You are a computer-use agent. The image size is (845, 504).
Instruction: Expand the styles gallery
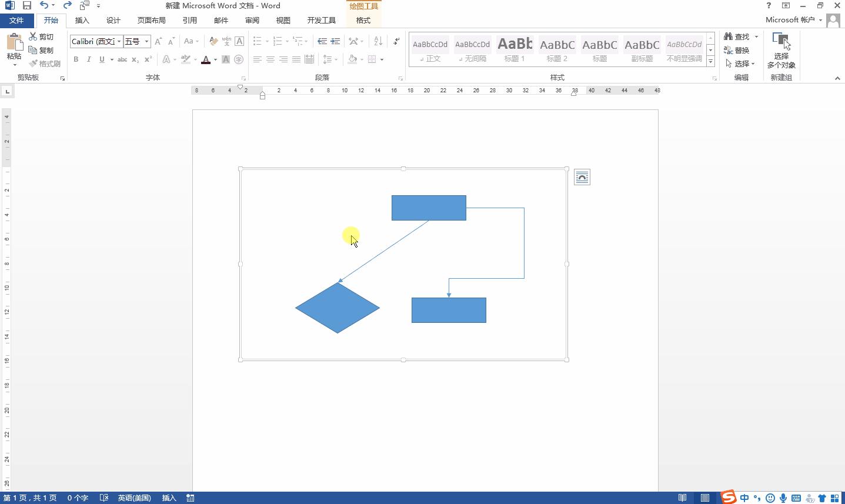coord(710,62)
